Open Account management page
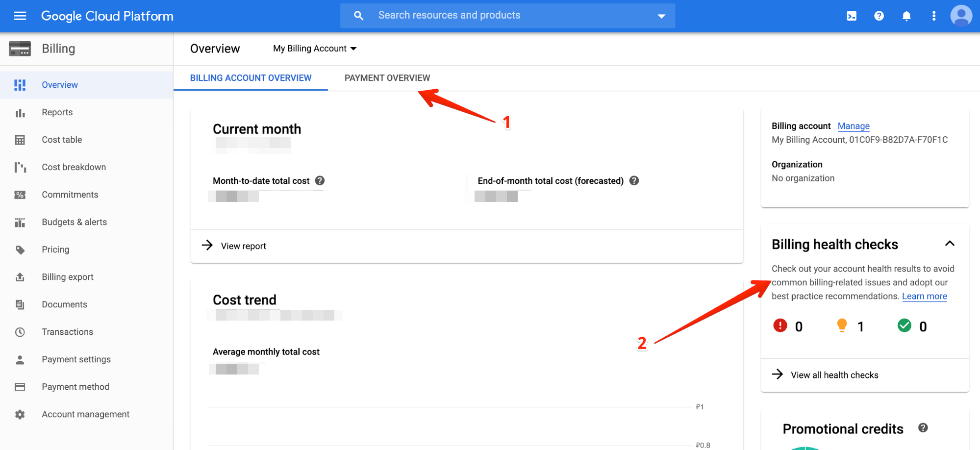The image size is (980, 450). click(x=86, y=414)
